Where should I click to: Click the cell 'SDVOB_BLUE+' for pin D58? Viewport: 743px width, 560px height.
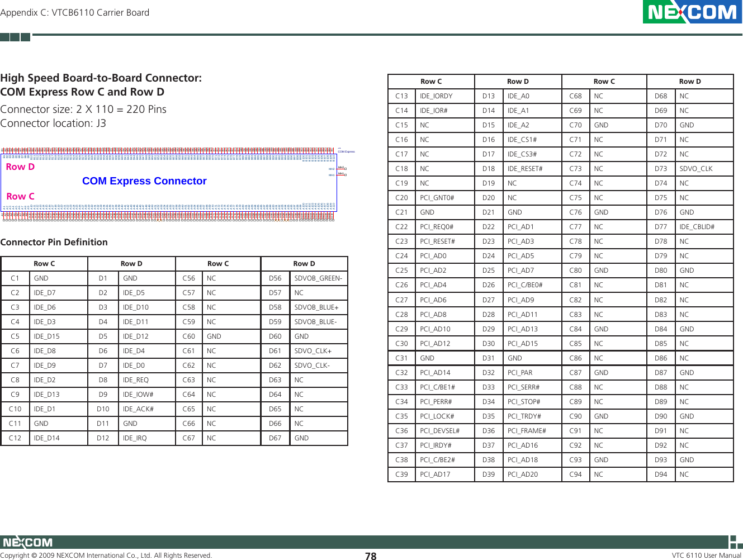coord(318,307)
